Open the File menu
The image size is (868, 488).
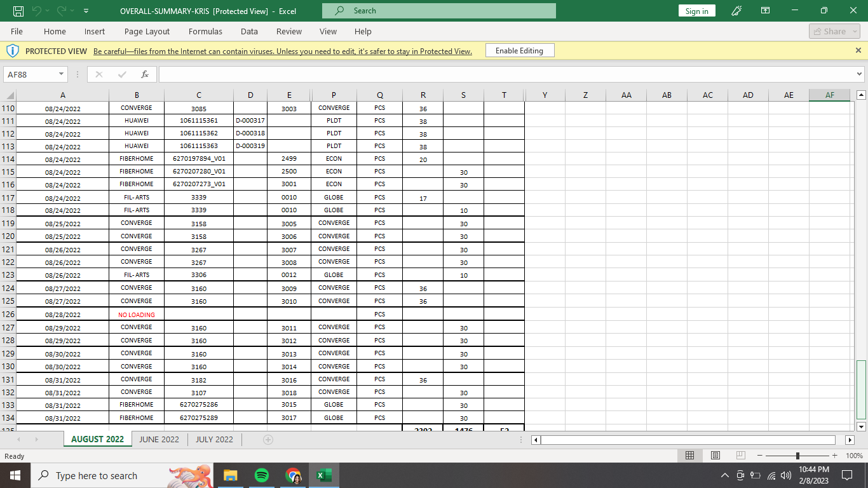(17, 31)
